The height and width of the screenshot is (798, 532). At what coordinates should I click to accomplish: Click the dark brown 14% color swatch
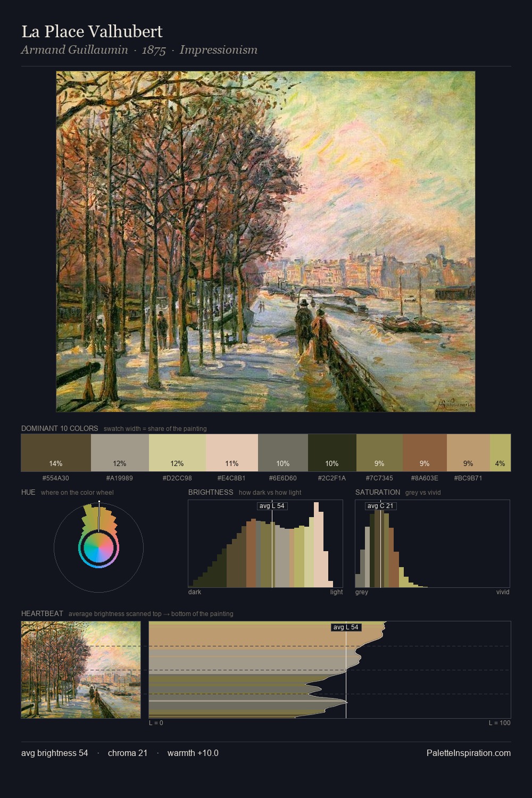tap(56, 453)
